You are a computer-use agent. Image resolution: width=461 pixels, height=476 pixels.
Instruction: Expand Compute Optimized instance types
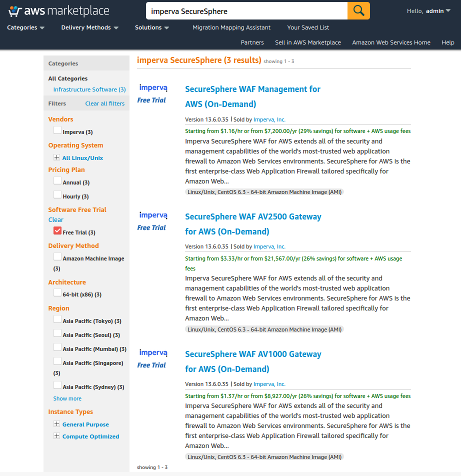tap(57, 436)
